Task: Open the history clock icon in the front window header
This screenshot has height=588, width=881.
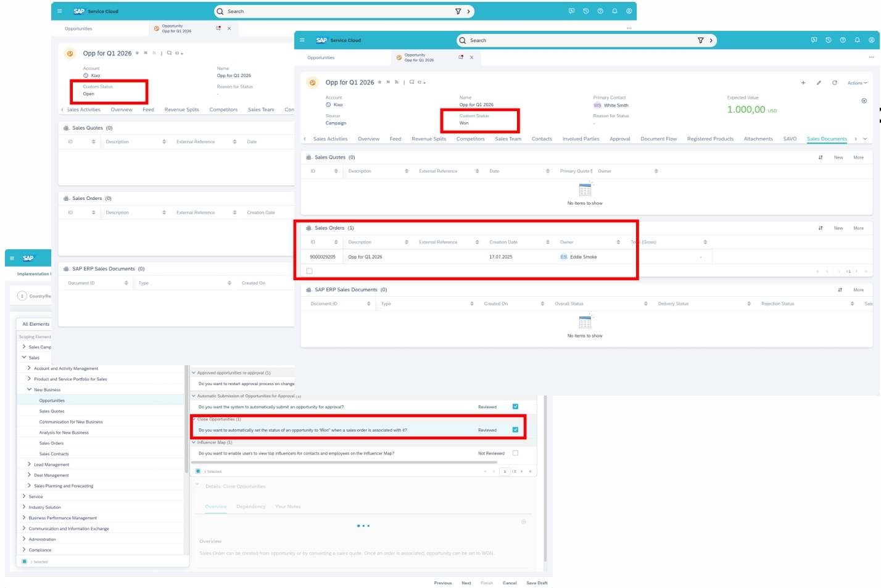Action: (828, 40)
